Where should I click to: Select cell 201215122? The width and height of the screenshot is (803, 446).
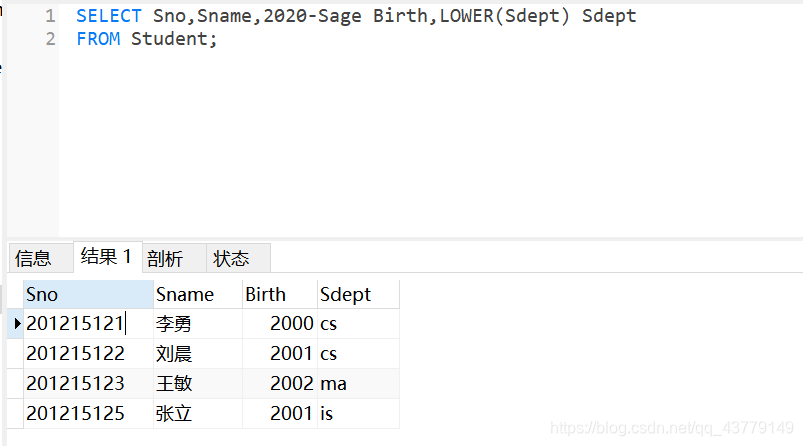[x=88, y=354]
